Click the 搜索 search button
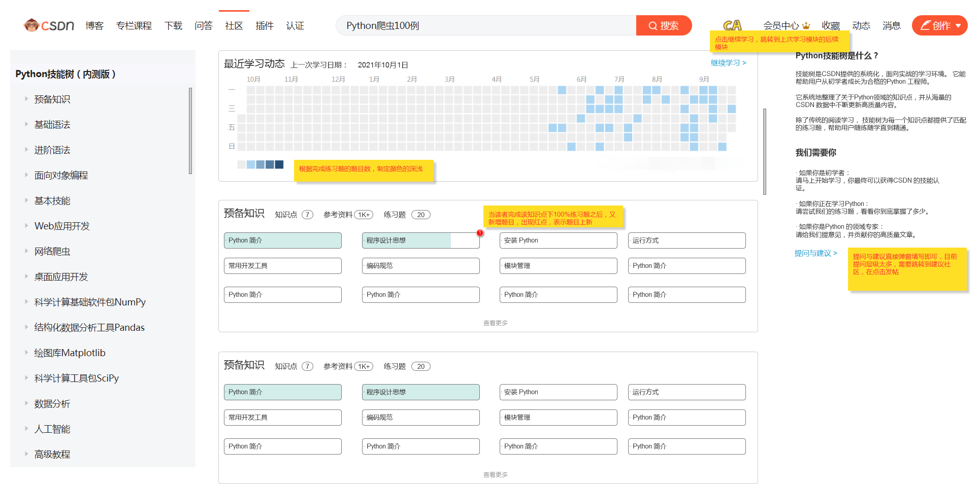980x484 pixels. (x=664, y=25)
